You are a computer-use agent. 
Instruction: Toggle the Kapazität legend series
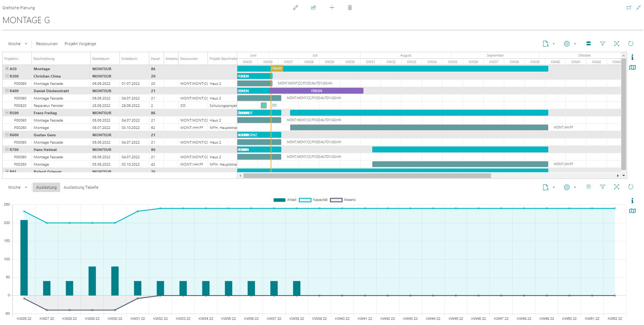[x=313, y=200]
